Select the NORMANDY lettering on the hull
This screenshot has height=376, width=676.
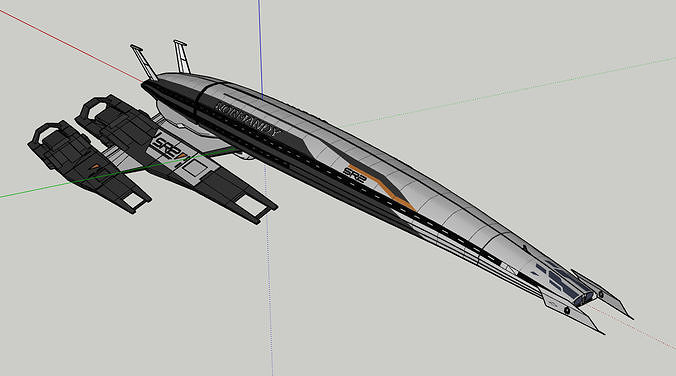[x=248, y=120]
